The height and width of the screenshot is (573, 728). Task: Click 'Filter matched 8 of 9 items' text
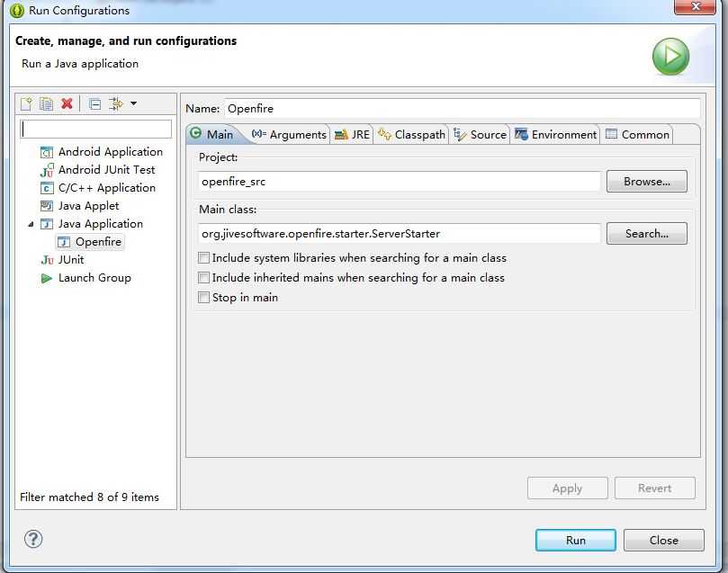pos(89,497)
